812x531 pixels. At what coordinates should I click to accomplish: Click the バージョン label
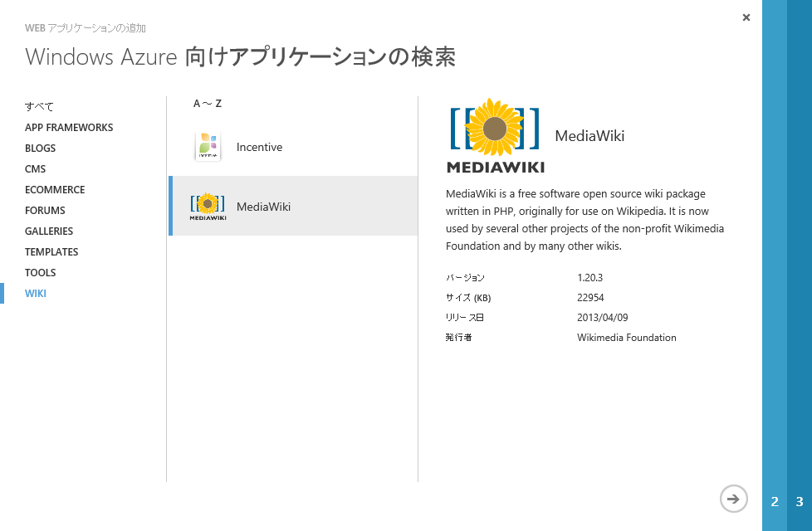click(x=465, y=277)
